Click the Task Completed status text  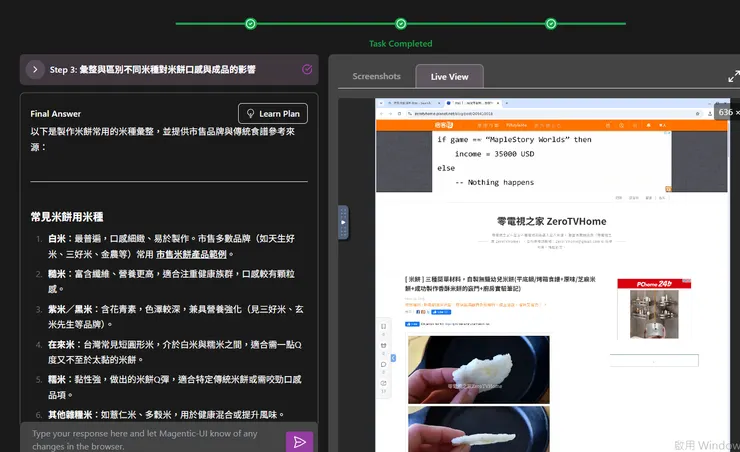pos(401,43)
